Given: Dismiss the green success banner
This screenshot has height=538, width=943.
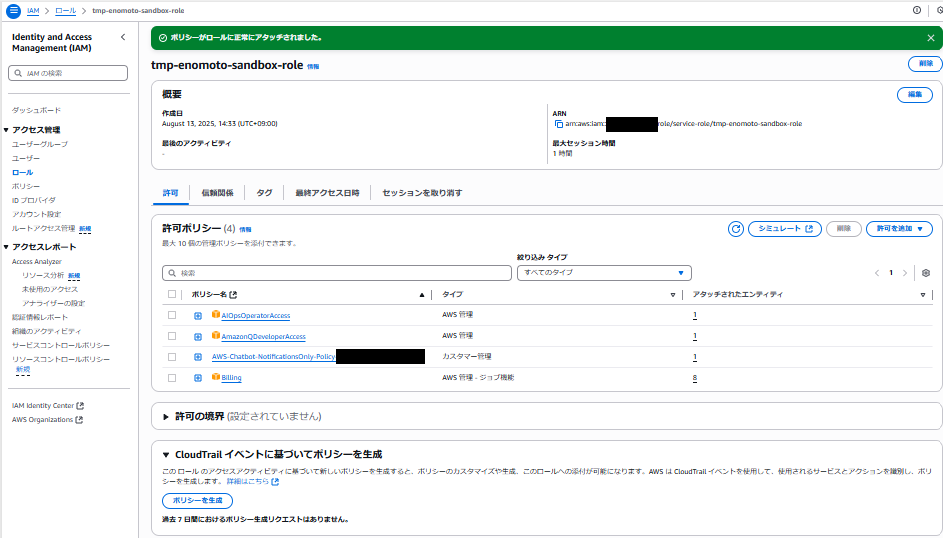Looking at the screenshot, I should tap(930, 38).
